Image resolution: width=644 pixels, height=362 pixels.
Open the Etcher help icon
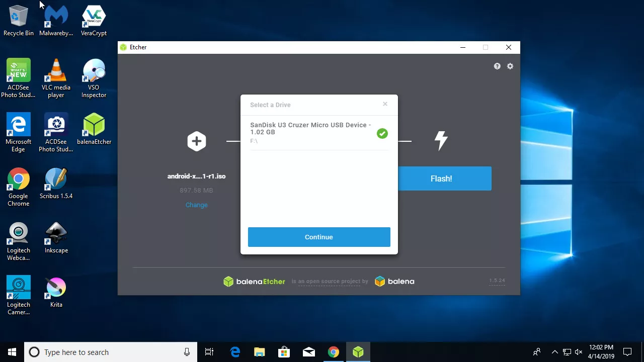click(497, 66)
